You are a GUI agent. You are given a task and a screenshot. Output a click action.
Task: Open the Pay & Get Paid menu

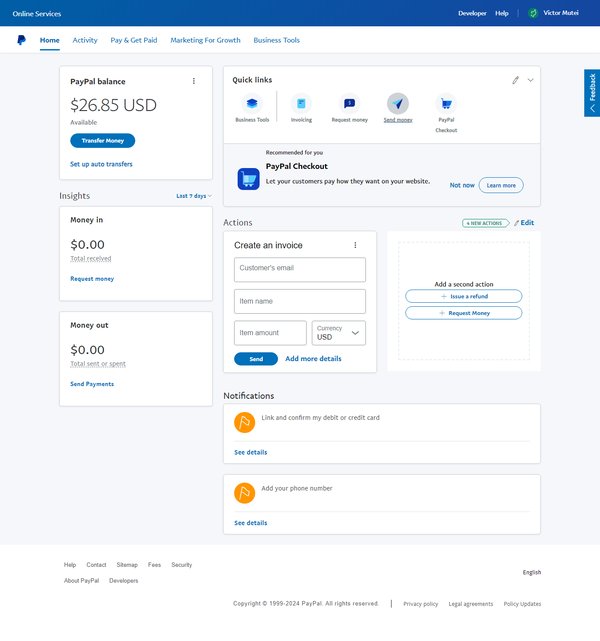pyautogui.click(x=134, y=40)
